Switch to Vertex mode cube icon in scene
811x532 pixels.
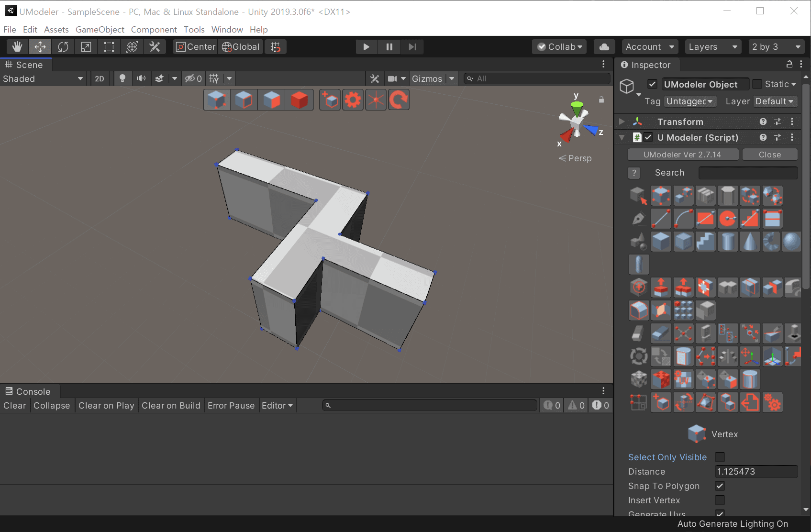[x=217, y=100]
